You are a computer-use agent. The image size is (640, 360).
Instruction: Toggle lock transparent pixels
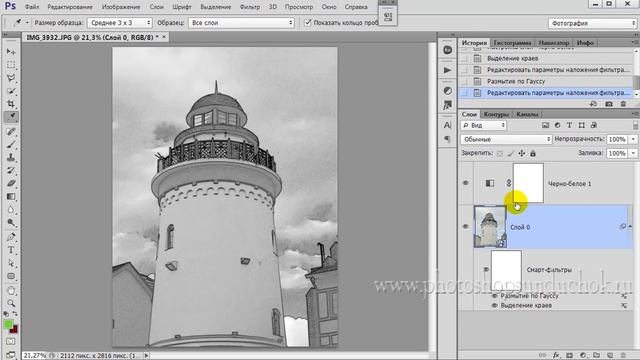coord(500,153)
